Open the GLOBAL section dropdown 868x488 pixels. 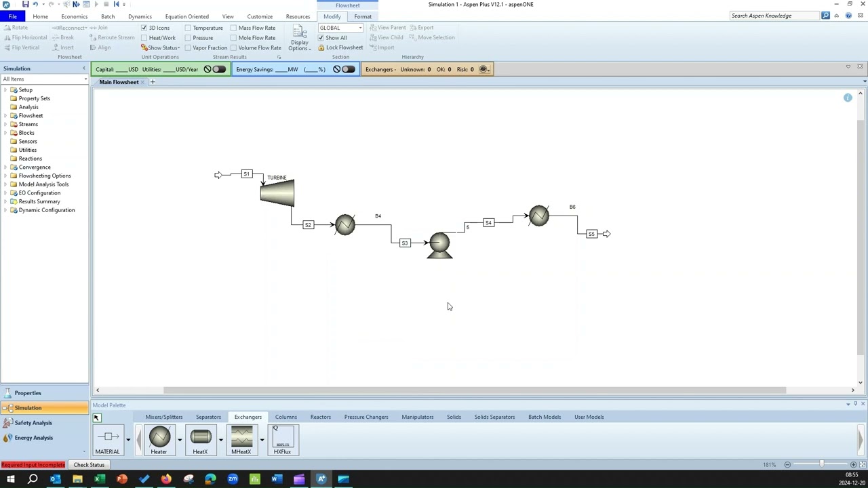[360, 28]
